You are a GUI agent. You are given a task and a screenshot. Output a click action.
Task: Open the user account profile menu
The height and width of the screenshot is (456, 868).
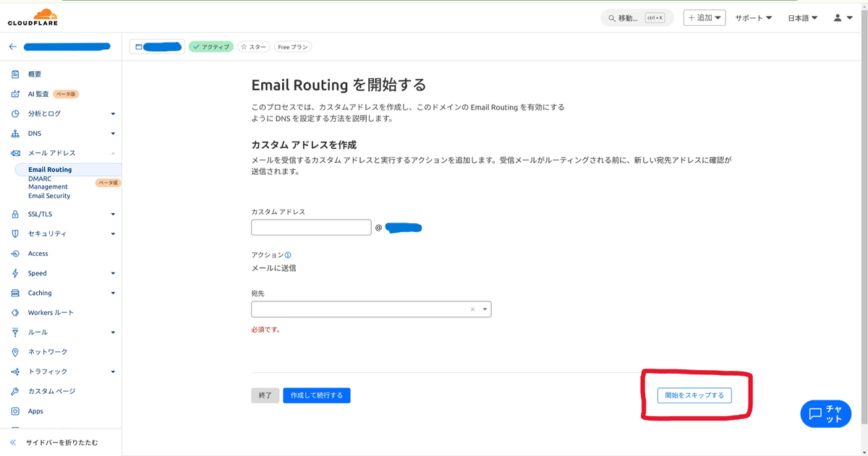pos(843,17)
